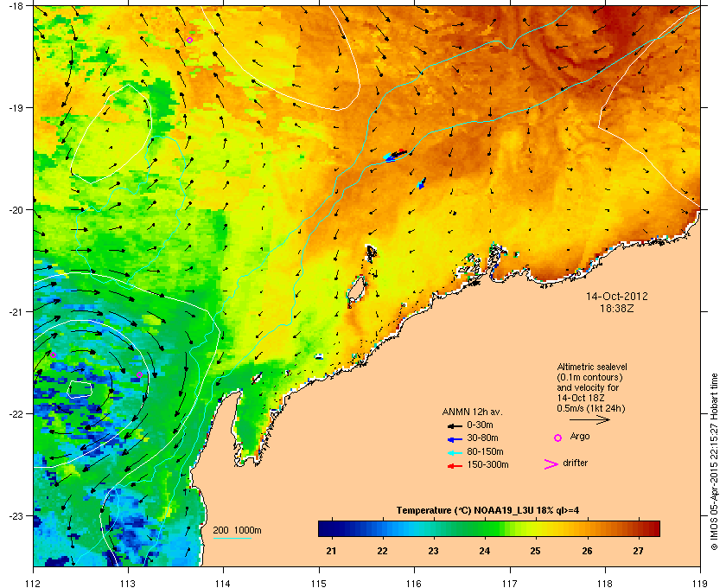Click the cyan 80-150m arrow legend icon
The height and width of the screenshot is (588, 726).
[455, 452]
